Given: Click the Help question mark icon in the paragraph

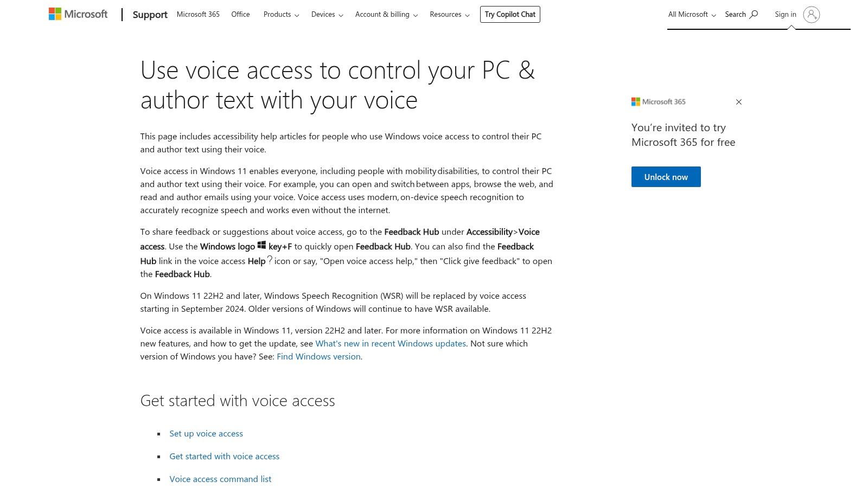Looking at the screenshot, I should (x=270, y=260).
